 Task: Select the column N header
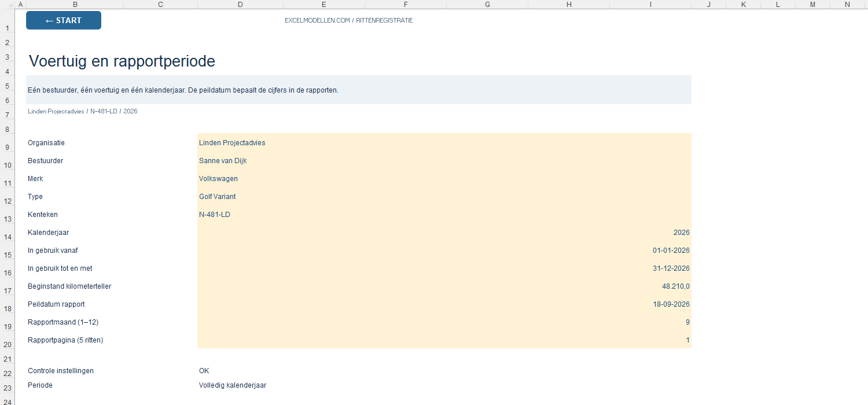click(847, 5)
